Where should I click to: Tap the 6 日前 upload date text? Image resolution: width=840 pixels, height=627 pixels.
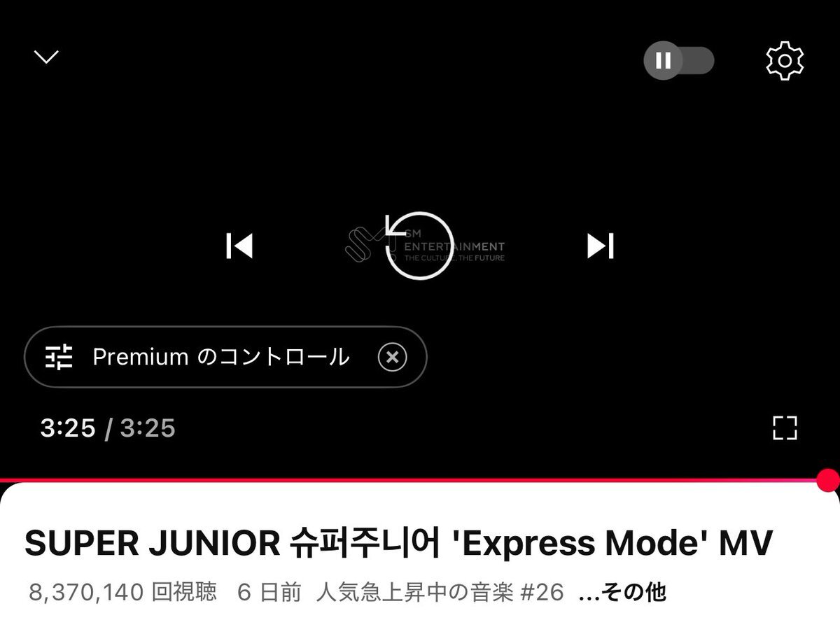point(269,593)
